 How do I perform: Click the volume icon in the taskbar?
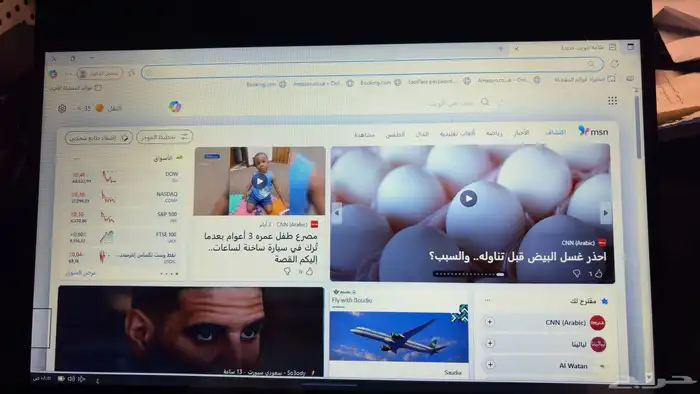click(x=71, y=379)
